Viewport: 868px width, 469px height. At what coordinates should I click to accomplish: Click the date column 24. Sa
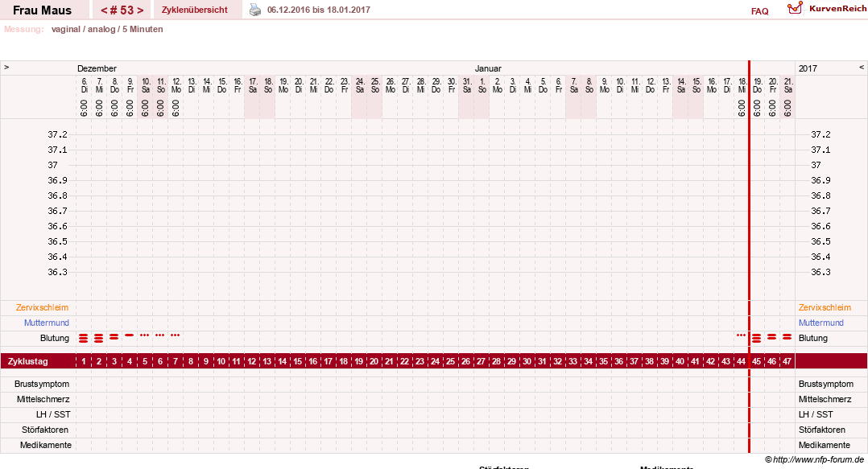click(x=359, y=85)
